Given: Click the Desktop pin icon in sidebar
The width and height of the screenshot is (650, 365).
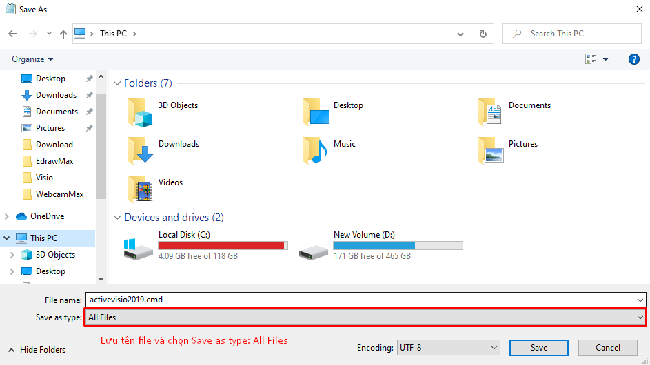Looking at the screenshot, I should pyautogui.click(x=89, y=78).
